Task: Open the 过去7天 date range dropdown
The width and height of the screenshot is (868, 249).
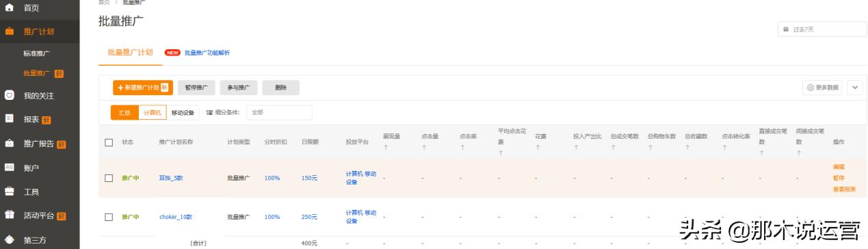Action: point(822,29)
